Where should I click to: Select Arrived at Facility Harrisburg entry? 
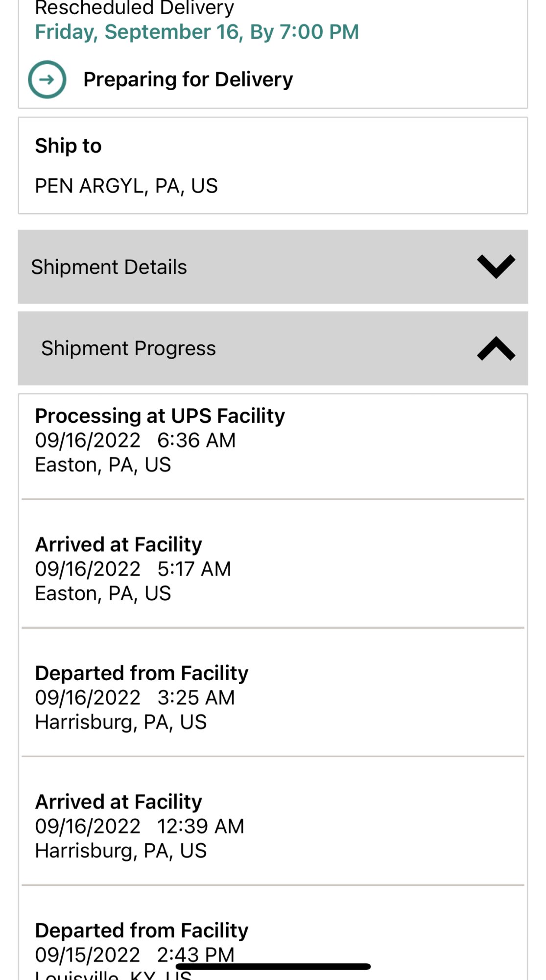(x=119, y=802)
